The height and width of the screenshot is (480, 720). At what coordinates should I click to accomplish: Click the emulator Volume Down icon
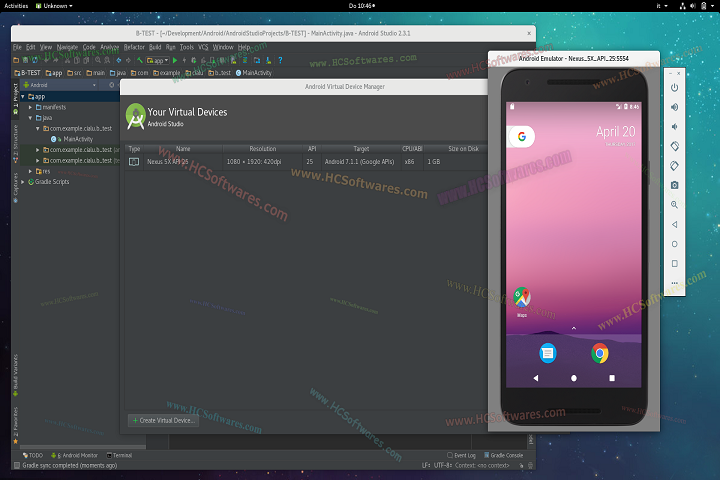tap(675, 127)
